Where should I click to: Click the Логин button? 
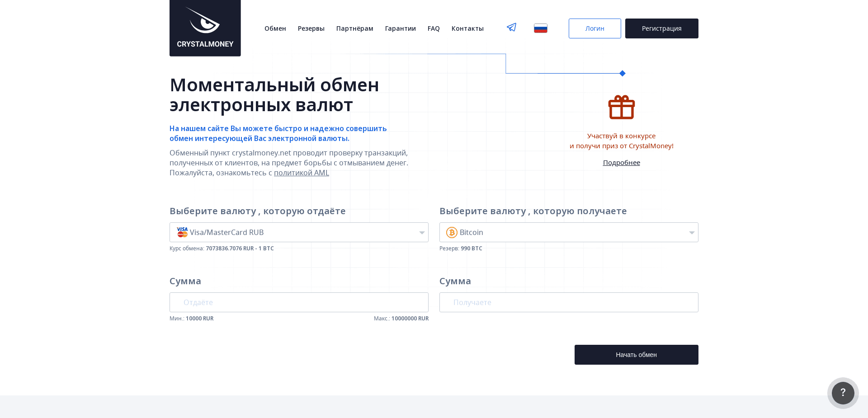[x=594, y=28]
